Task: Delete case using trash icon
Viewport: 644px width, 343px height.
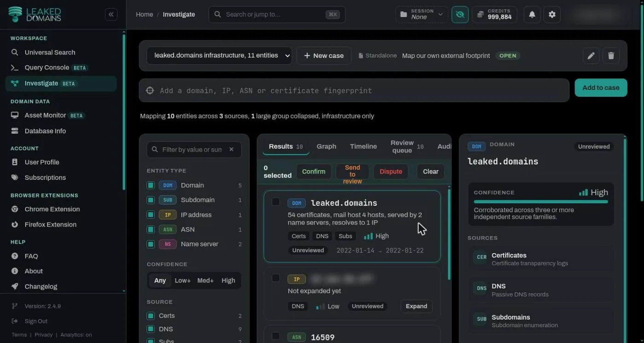Action: 611,56
